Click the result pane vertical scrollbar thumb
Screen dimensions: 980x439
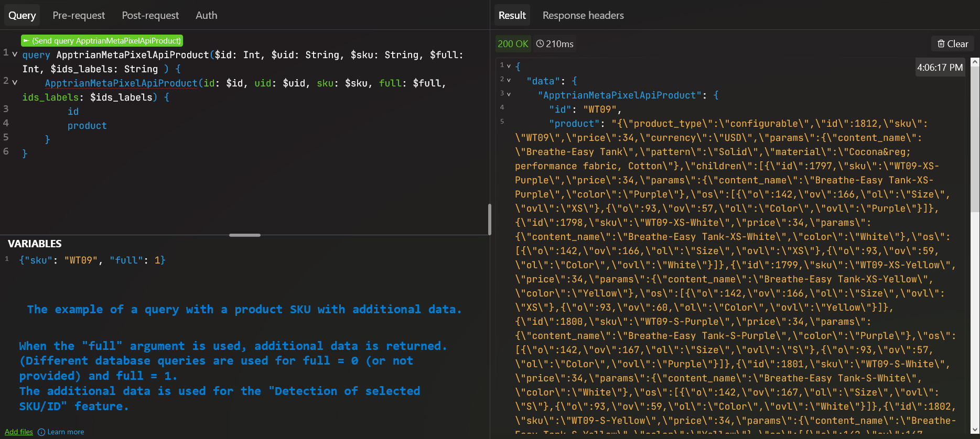(975, 139)
